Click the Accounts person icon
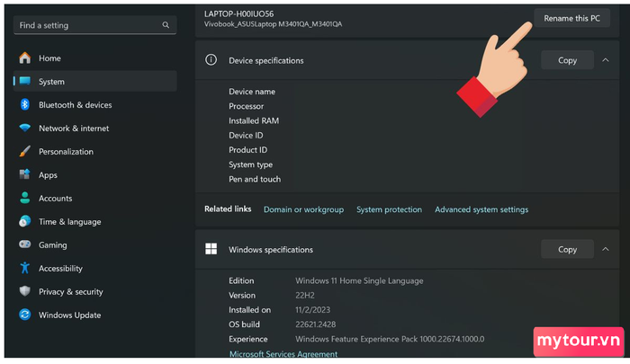The image size is (630, 364). (25, 198)
